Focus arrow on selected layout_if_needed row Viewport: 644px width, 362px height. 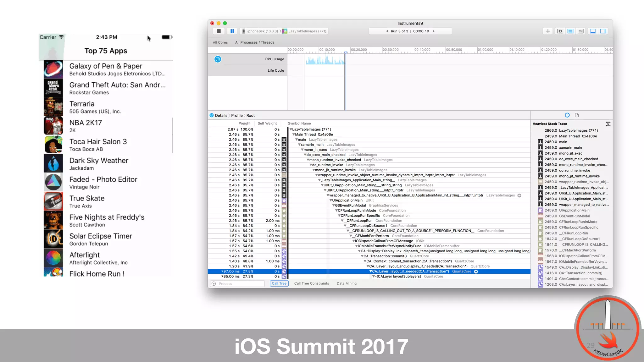click(x=476, y=271)
